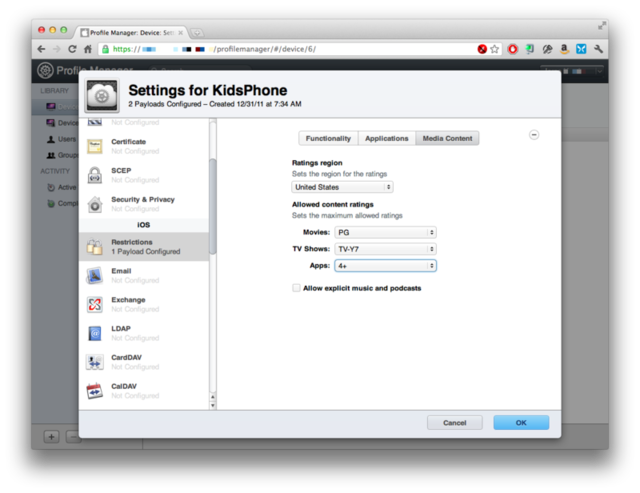640x493 pixels.
Task: Reload the Profile Manager page
Action: pyautogui.click(x=72, y=49)
